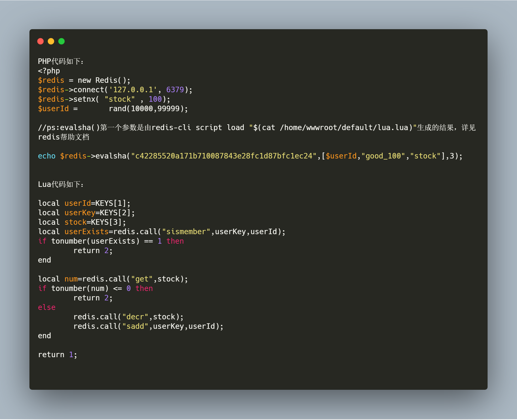Click the "decr" command string
517x420 pixels.
click(135, 317)
